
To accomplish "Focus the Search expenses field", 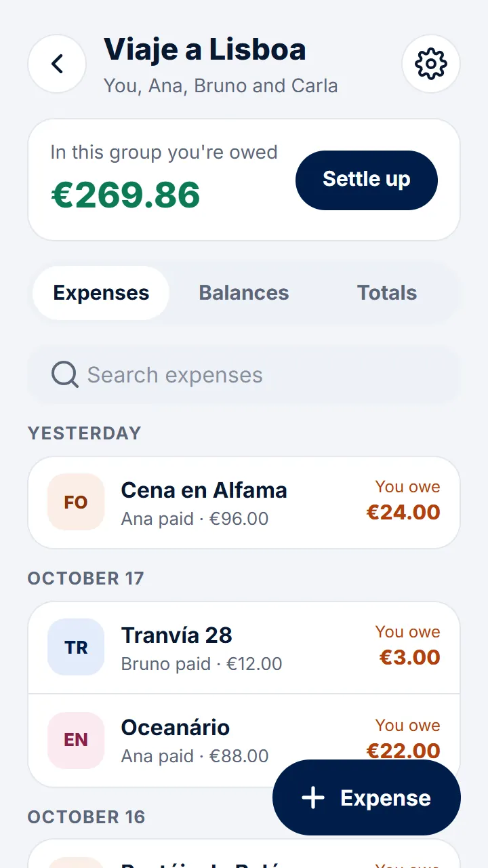I will 244,375.
